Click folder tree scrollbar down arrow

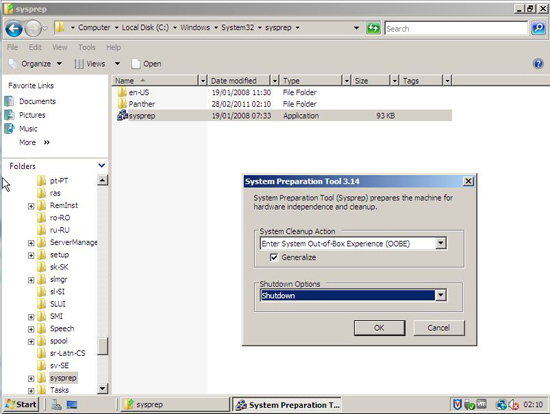pos(102,388)
